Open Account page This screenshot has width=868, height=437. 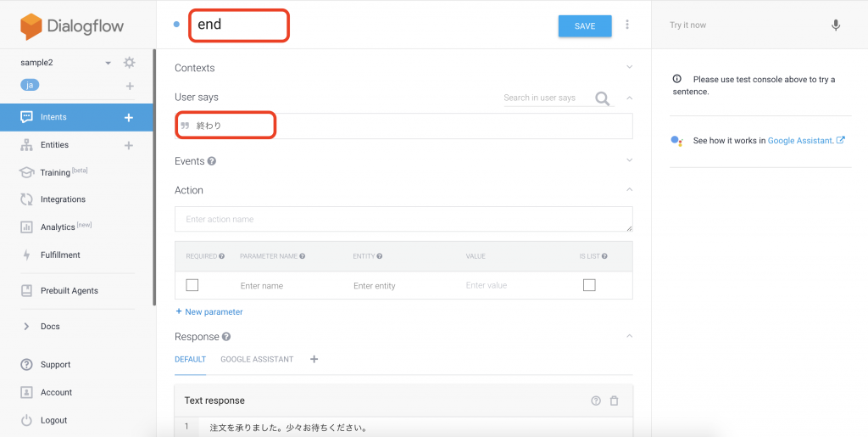click(56, 392)
